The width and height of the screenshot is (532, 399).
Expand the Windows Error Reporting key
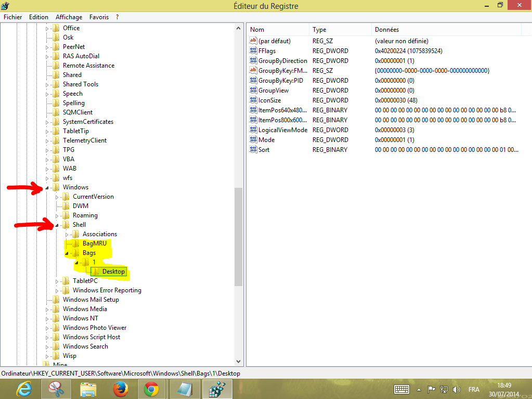pyautogui.click(x=57, y=290)
